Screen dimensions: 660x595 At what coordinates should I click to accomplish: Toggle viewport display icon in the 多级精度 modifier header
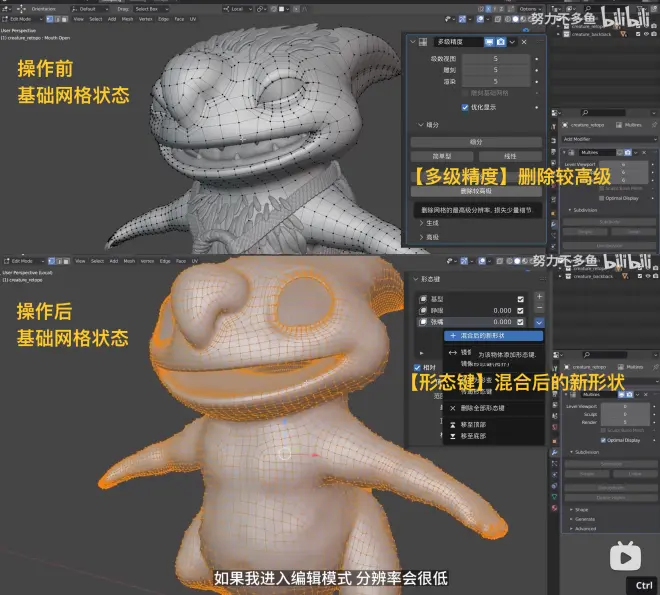[x=489, y=42]
